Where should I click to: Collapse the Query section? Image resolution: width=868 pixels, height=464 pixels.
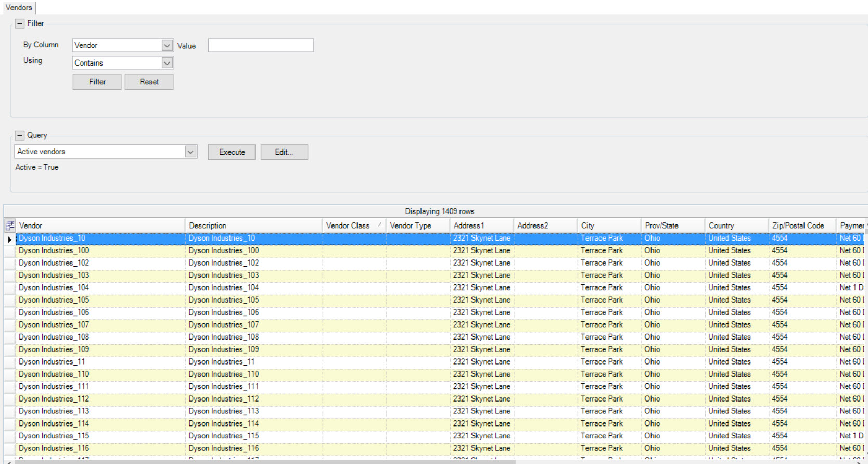pyautogui.click(x=20, y=135)
